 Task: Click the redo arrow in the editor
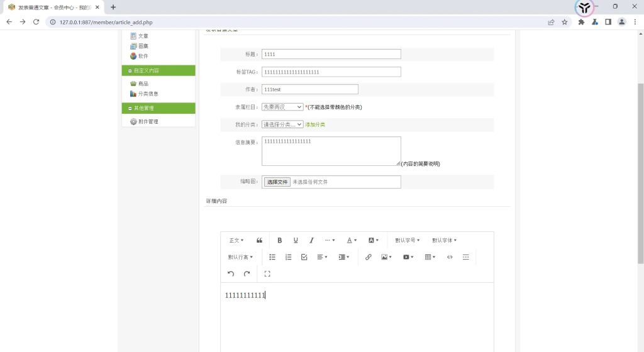(x=247, y=274)
